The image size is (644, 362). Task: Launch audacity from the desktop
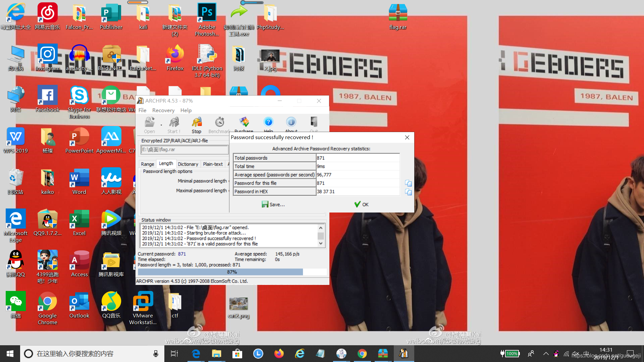coord(79,58)
